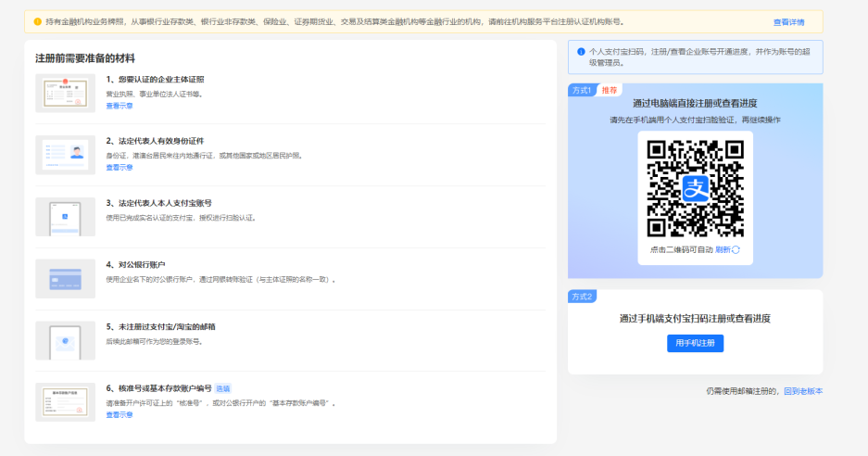Click the text 请先在手机端用个人支付宝扫脸验证

coord(673,120)
